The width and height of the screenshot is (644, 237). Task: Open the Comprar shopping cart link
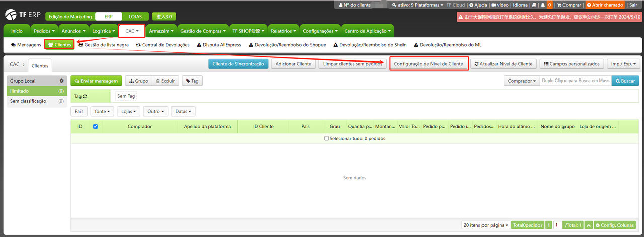[569, 5]
